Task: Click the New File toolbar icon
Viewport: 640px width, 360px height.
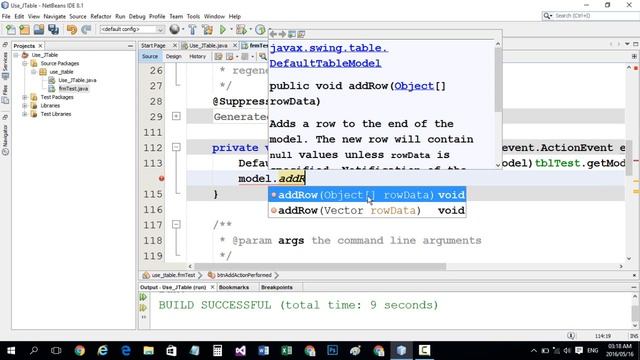Action: [11, 29]
